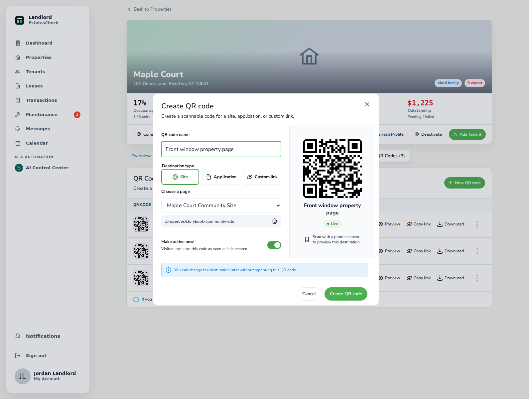Click the house icon on Maple Court banner

(309, 56)
